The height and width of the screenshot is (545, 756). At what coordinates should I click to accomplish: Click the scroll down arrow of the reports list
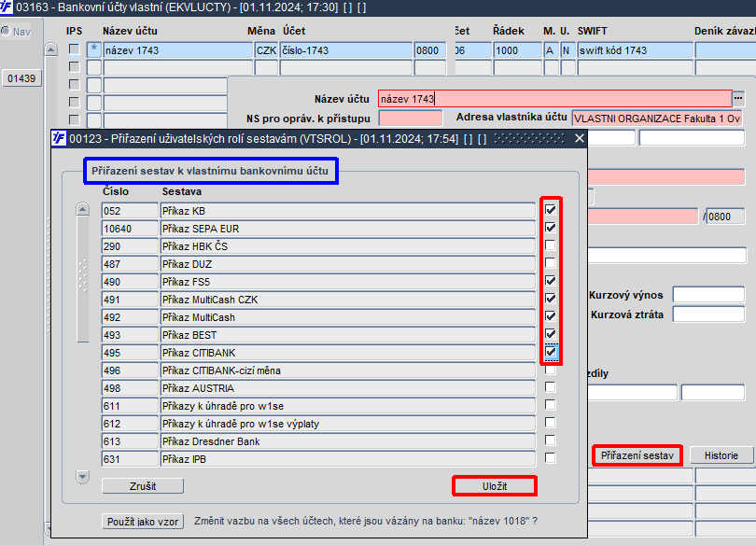point(83,477)
